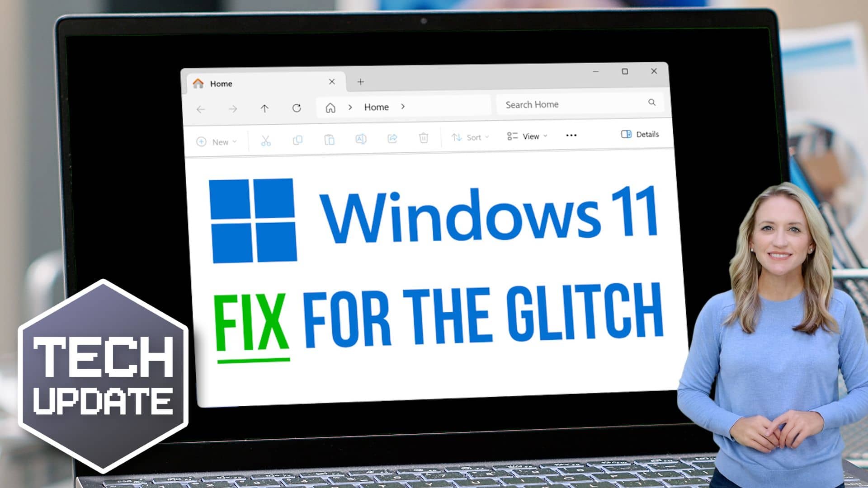Click the Details pane icon

pyautogui.click(x=626, y=134)
